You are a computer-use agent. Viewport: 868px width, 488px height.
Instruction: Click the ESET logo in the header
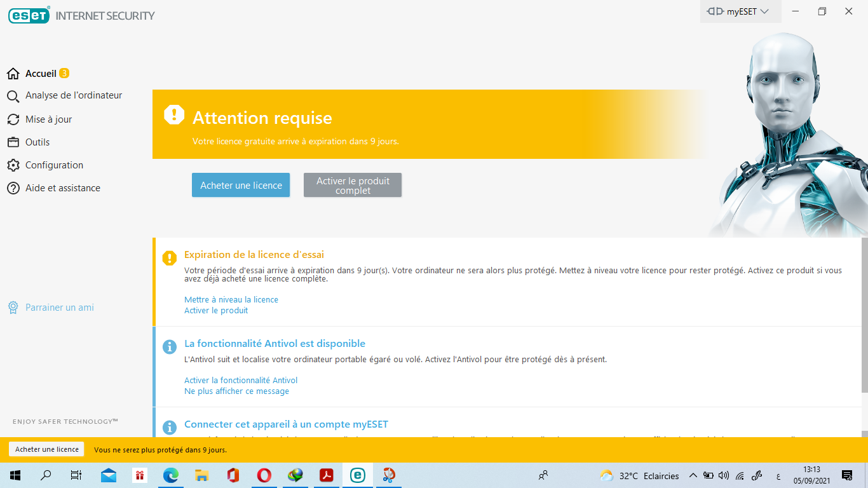click(29, 15)
